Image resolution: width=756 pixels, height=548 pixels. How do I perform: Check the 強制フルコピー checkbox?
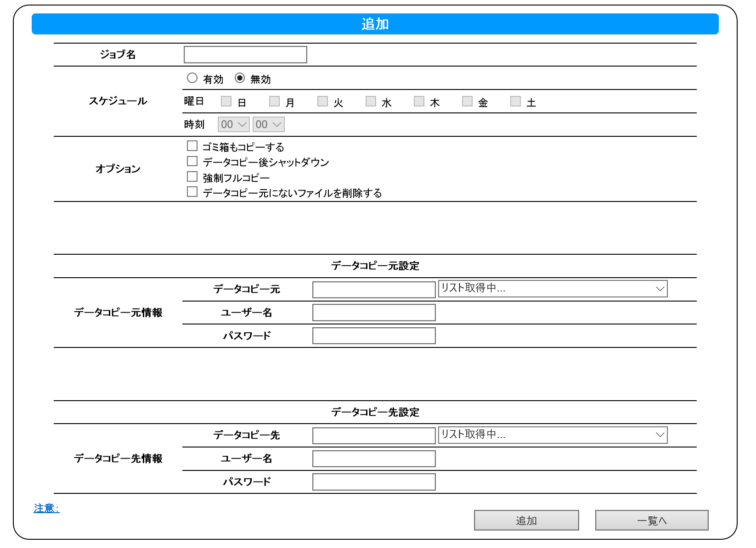(192, 177)
